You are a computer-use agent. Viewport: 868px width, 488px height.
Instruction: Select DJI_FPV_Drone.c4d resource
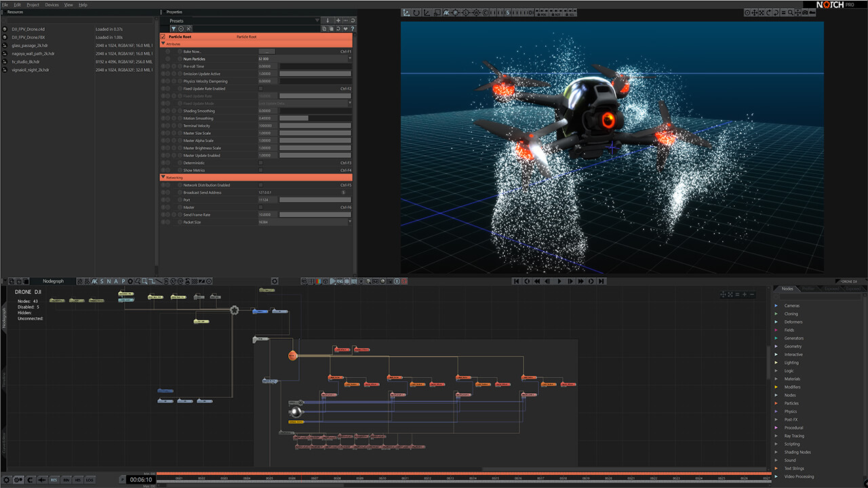pos(28,29)
